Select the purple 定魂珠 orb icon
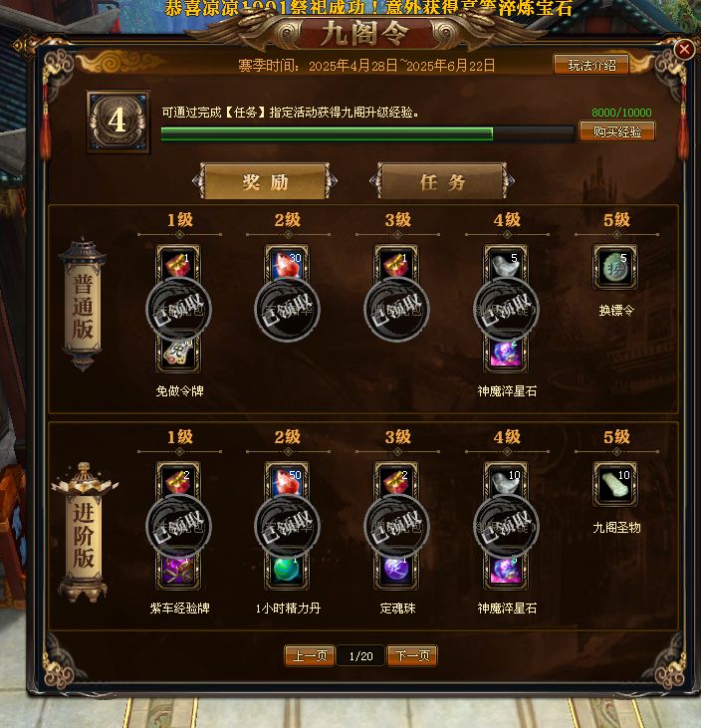This screenshot has width=701, height=728. 396,572
